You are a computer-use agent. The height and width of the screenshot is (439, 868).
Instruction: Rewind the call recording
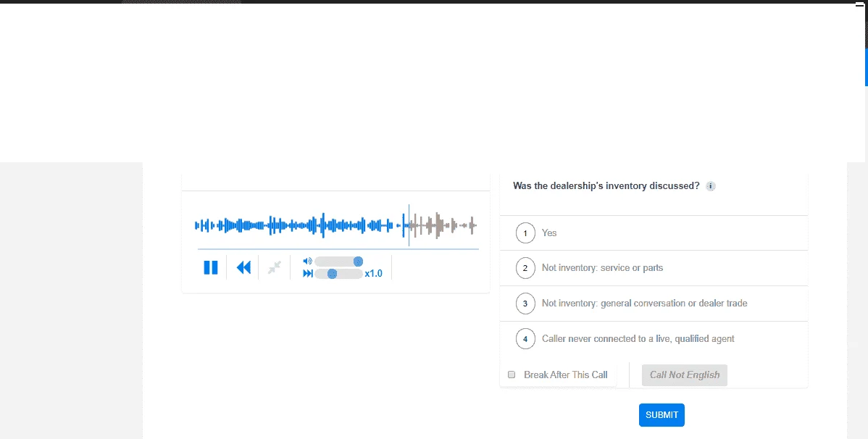coord(243,267)
